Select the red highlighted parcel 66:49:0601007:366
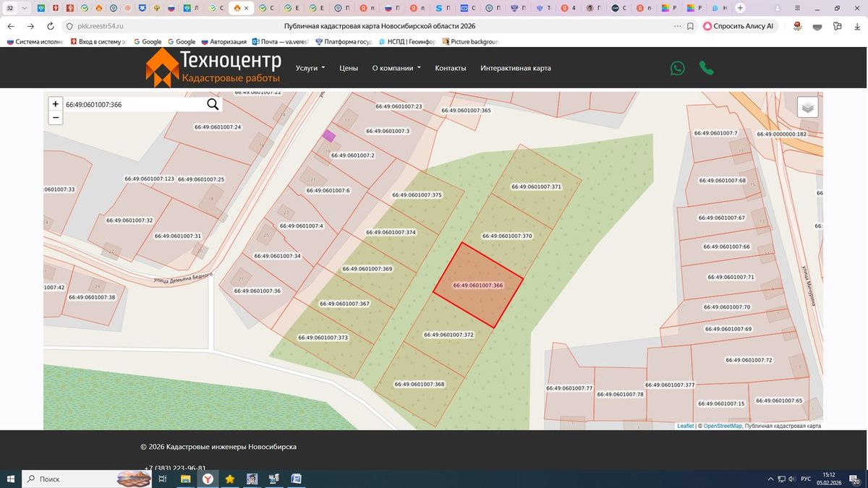Viewport: 868px width, 488px height. click(x=478, y=286)
